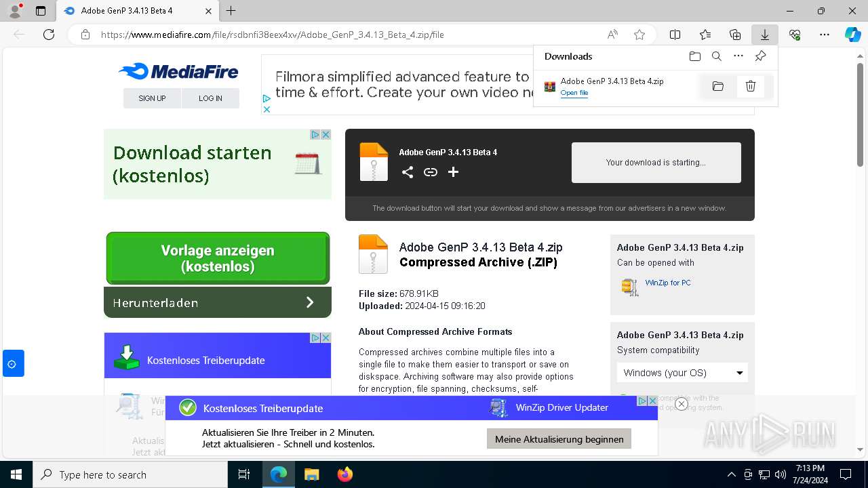Open the Windows Start menu
The image size is (868, 488).
click(16, 474)
